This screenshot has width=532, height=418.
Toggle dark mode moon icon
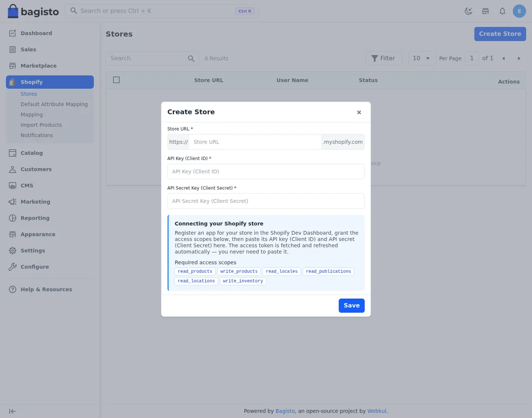pyautogui.click(x=468, y=11)
